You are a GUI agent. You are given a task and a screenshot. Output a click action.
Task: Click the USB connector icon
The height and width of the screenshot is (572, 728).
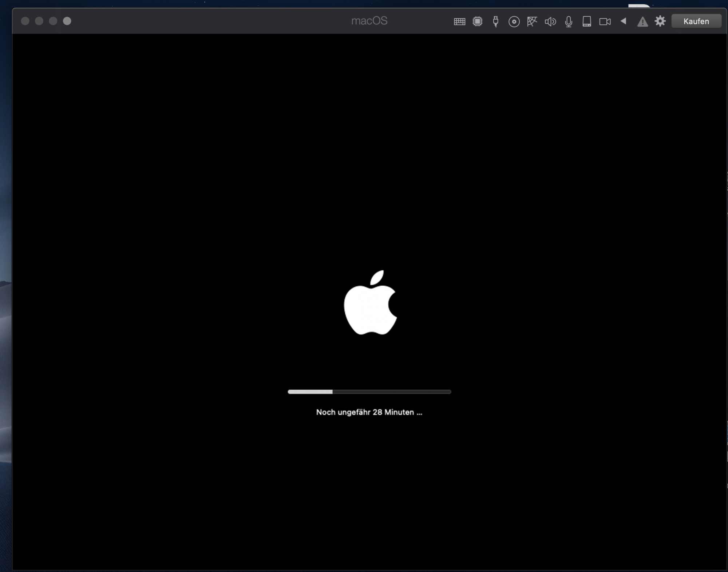(495, 21)
